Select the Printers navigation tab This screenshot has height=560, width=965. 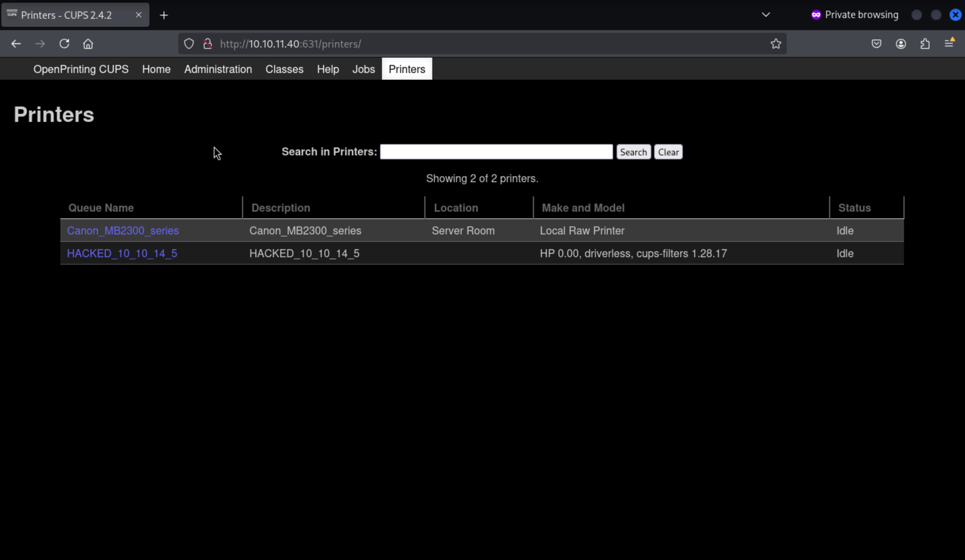[407, 69]
